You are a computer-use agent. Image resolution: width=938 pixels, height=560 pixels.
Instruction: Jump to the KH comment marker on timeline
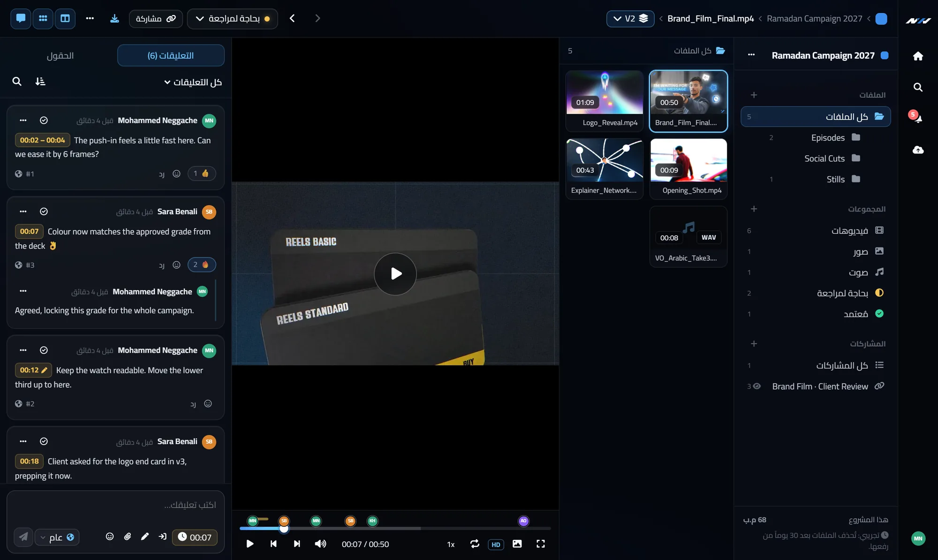click(372, 521)
